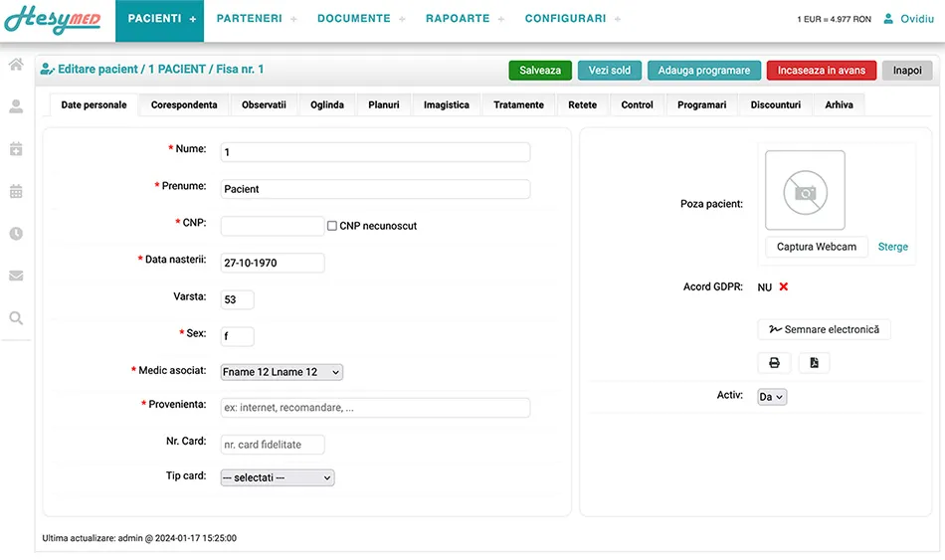This screenshot has height=560, width=945.
Task: Open the calendar-plus icon in sidebar
Action: [x=16, y=149]
